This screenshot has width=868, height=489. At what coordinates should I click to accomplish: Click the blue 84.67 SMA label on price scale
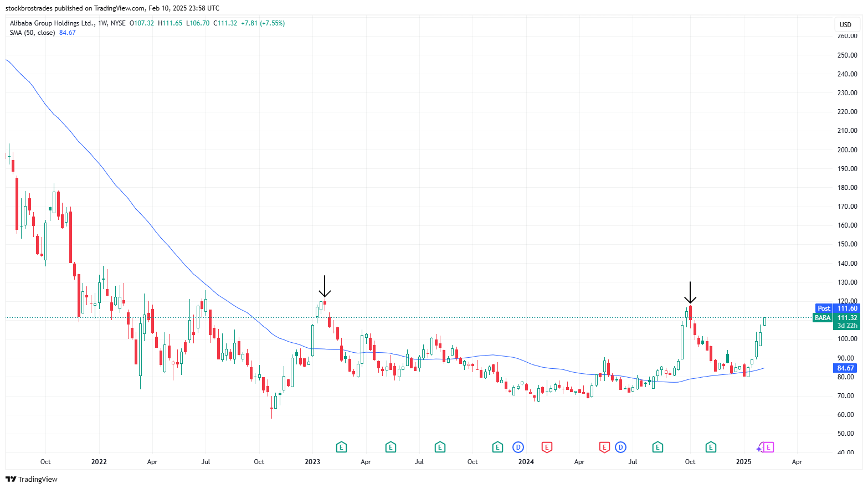pyautogui.click(x=846, y=368)
